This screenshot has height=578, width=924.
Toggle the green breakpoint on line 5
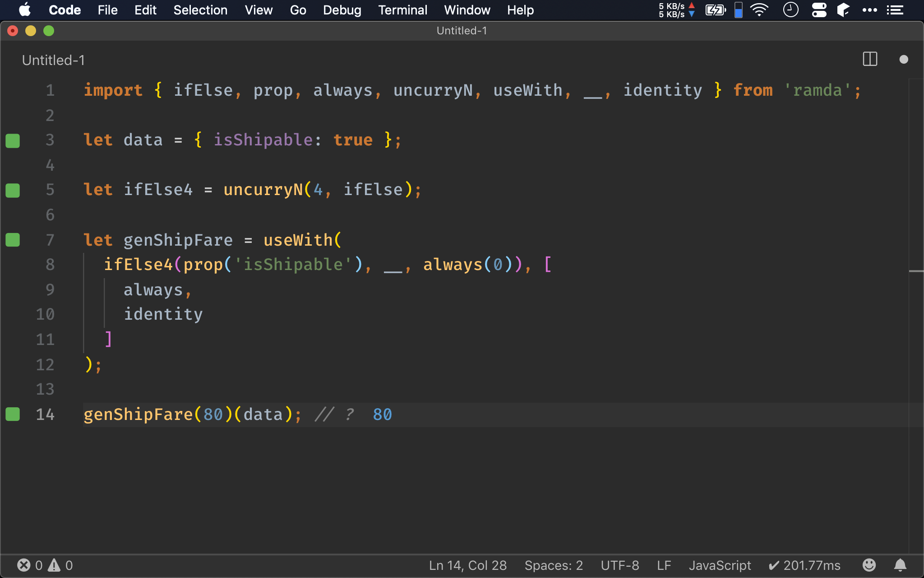(x=13, y=191)
